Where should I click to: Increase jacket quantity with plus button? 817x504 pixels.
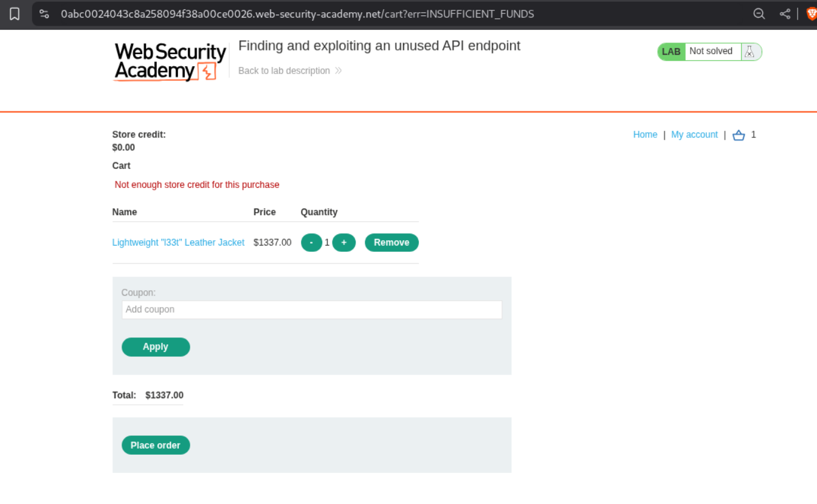point(343,243)
